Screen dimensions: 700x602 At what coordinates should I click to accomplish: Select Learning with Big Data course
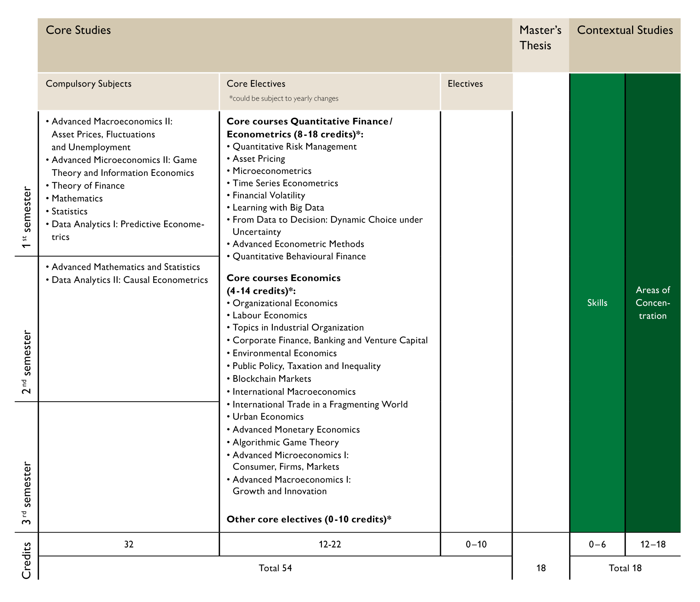pyautogui.click(x=278, y=208)
